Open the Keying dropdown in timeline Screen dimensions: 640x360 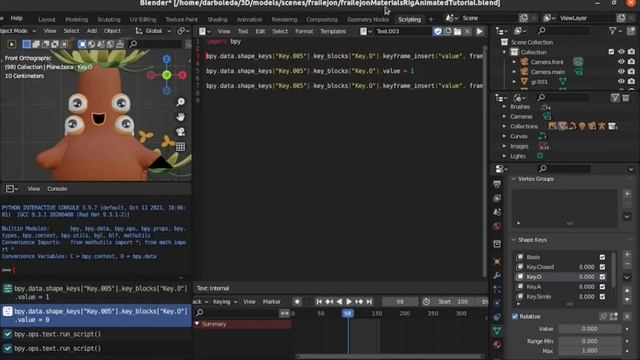tap(224, 302)
